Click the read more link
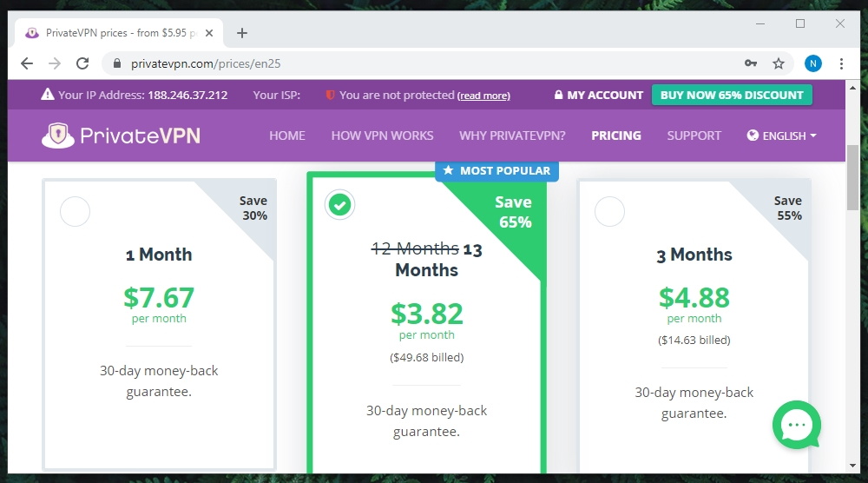Screen dimensions: 868x483 tap(483, 96)
